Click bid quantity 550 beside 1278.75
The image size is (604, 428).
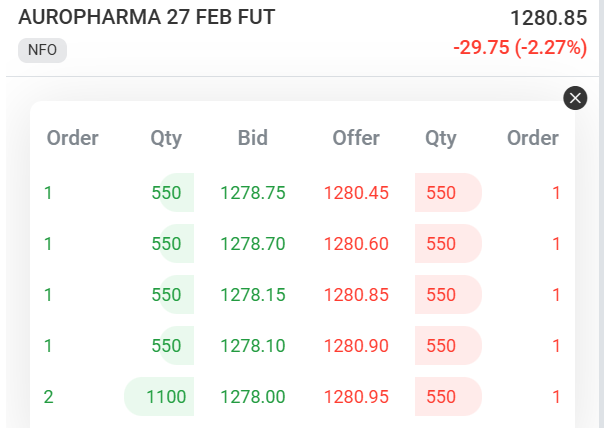click(x=168, y=193)
